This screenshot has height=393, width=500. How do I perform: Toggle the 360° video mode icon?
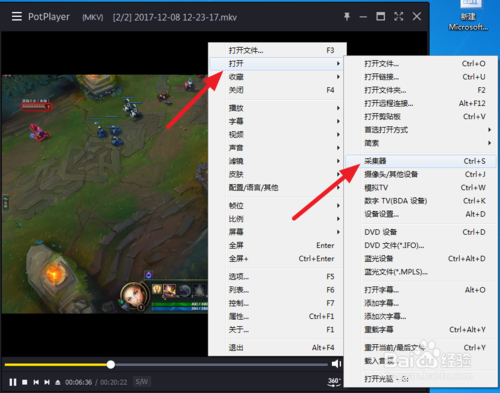click(x=334, y=382)
